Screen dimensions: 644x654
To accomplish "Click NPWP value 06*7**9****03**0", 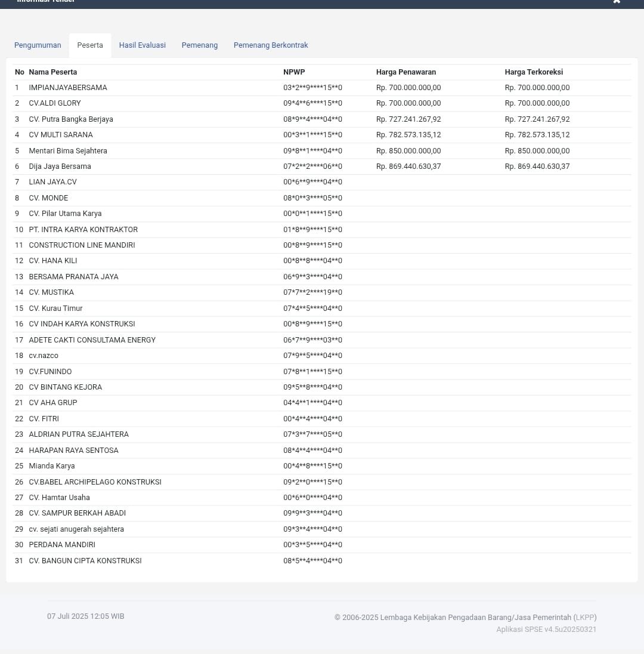I will [x=312, y=340].
